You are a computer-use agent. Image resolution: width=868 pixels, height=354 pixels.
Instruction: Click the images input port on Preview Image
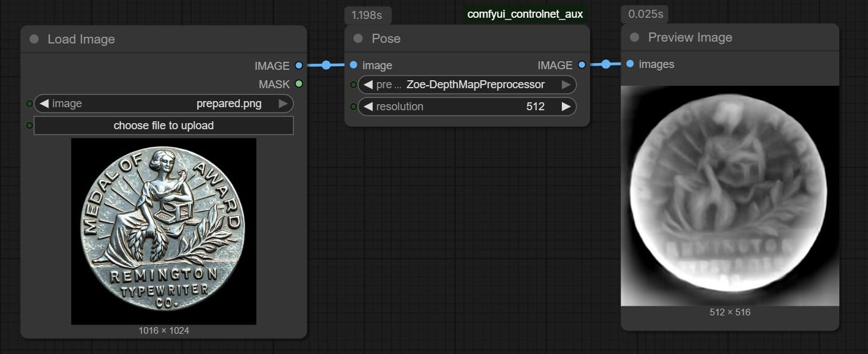click(630, 64)
